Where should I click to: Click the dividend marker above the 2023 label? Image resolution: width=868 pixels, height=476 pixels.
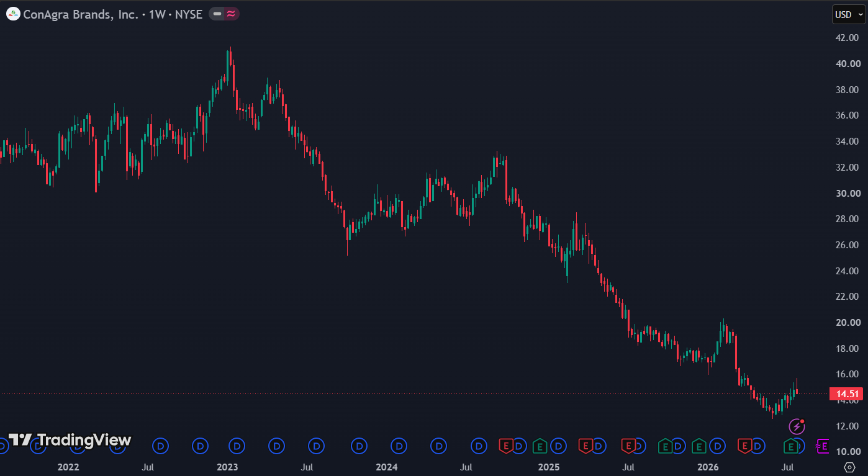click(x=237, y=445)
